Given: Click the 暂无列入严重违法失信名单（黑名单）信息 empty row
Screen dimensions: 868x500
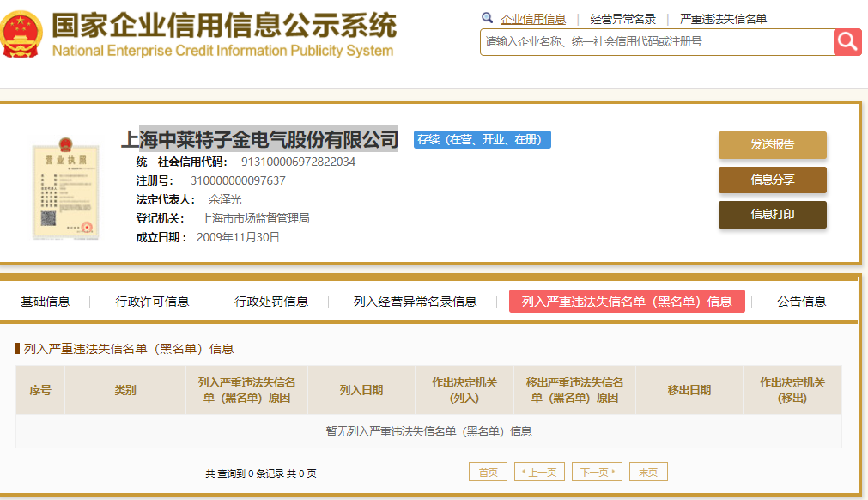Looking at the screenshot, I should pyautogui.click(x=429, y=431).
